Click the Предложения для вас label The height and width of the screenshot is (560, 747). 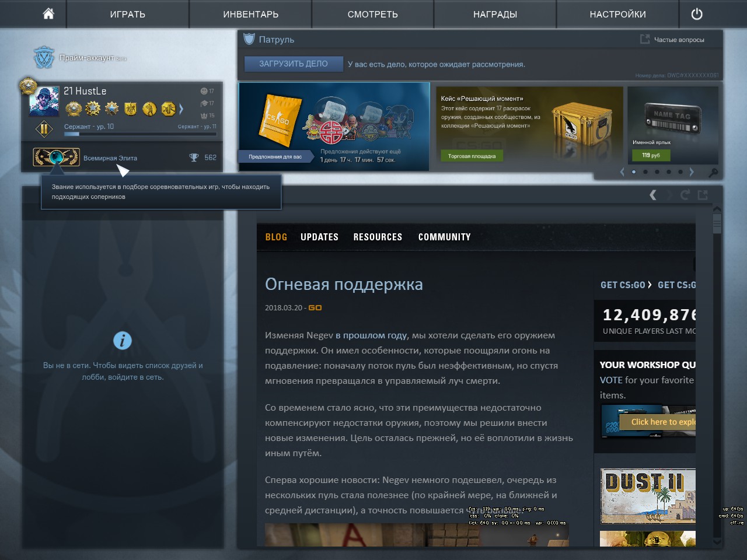(x=275, y=157)
